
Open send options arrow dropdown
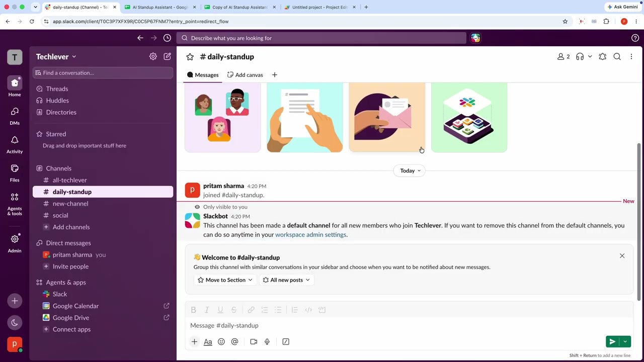click(x=625, y=342)
